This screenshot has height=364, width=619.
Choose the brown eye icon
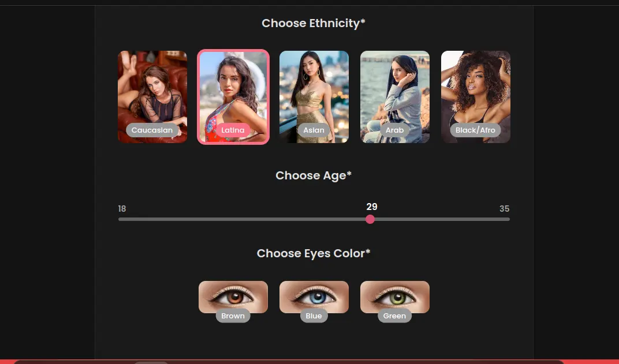[233, 297]
